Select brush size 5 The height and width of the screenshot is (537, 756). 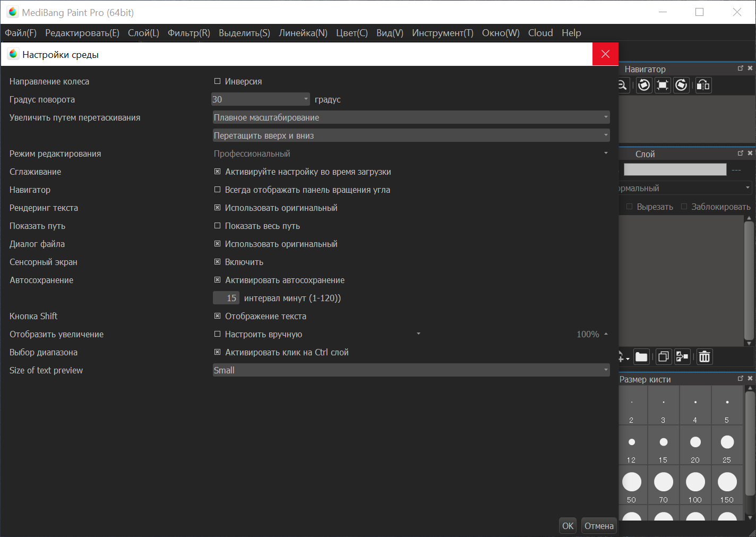coord(727,405)
